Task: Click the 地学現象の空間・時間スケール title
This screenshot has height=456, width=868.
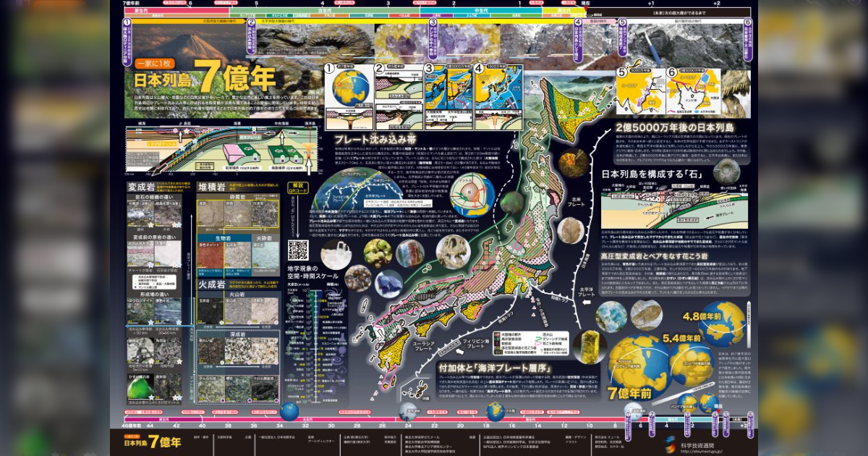Action: [x=312, y=271]
